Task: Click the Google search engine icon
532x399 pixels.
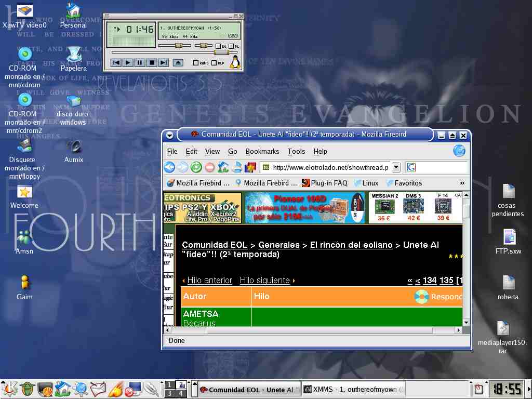Action: tap(411, 167)
